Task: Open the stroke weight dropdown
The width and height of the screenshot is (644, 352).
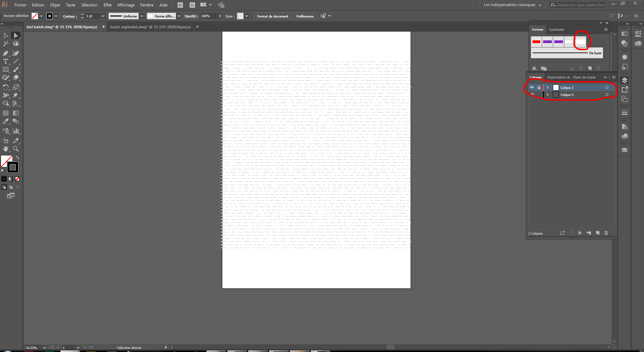Action: click(x=103, y=16)
